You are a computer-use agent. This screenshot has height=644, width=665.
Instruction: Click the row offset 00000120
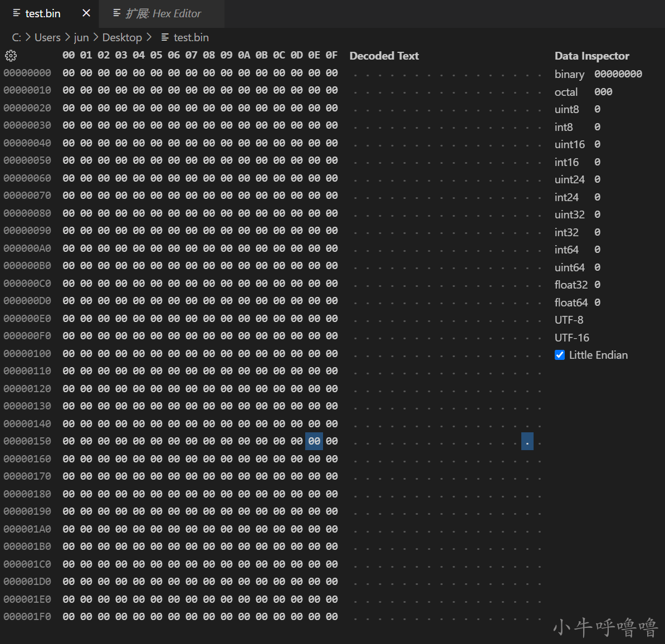pos(27,389)
